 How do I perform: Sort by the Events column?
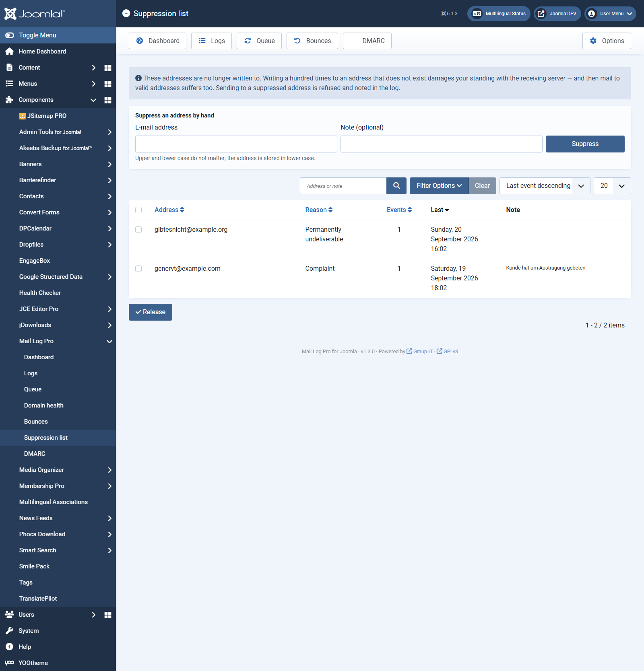click(399, 210)
